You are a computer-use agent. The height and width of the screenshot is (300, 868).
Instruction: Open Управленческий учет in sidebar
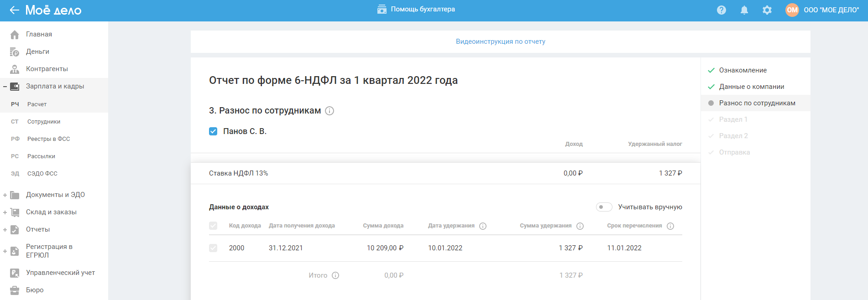point(60,273)
